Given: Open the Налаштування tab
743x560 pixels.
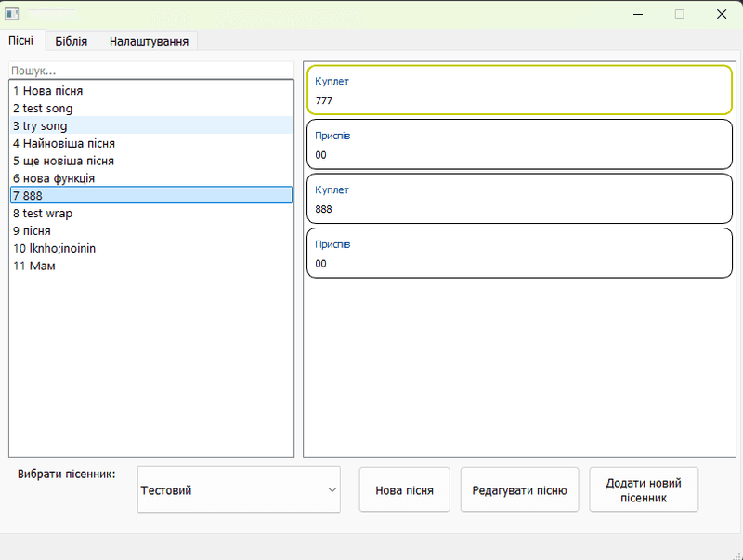Looking at the screenshot, I should click(149, 41).
